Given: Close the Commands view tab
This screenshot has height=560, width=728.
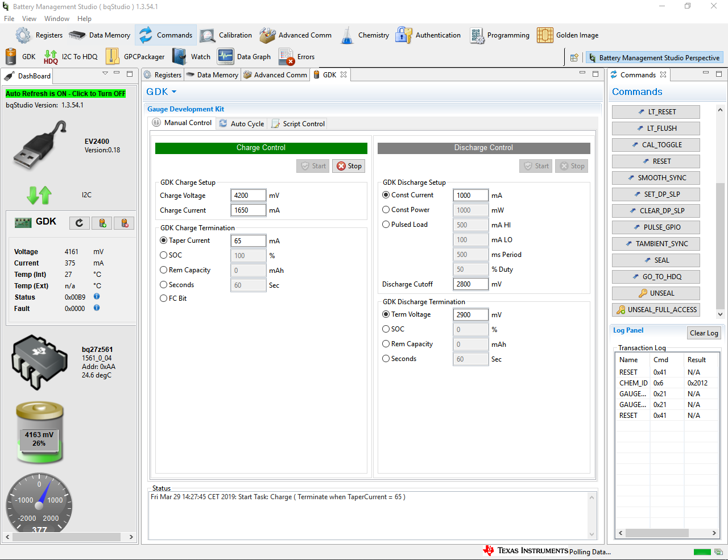Looking at the screenshot, I should (663, 74).
